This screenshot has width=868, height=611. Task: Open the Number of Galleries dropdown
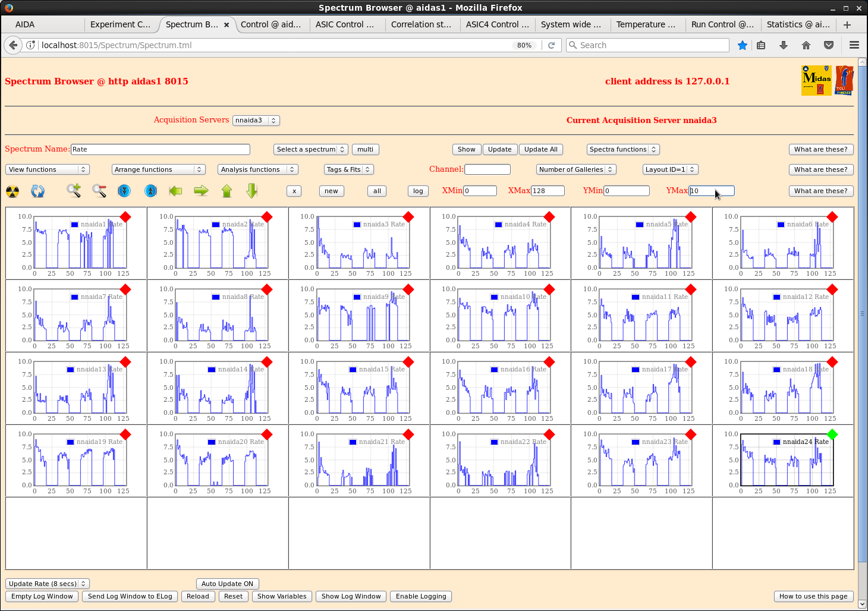576,169
